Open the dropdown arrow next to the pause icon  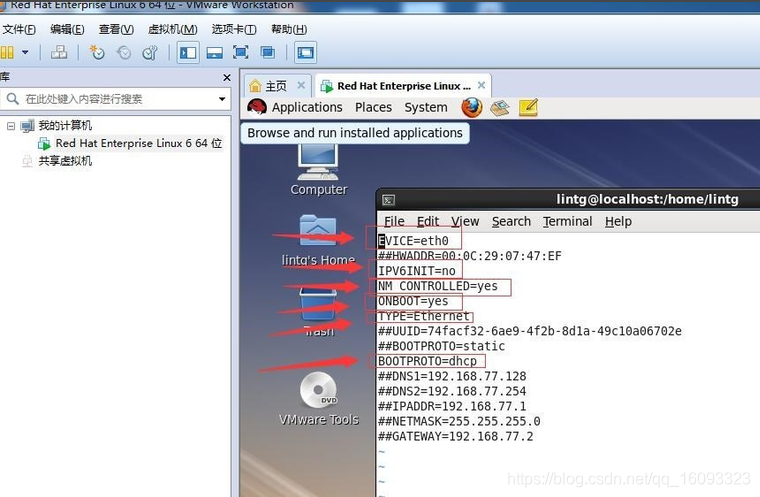pos(25,52)
